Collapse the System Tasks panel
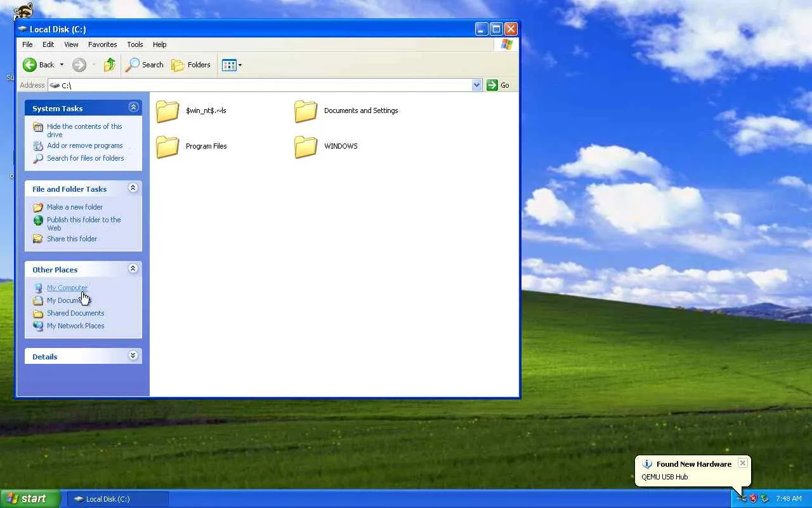 [x=133, y=107]
